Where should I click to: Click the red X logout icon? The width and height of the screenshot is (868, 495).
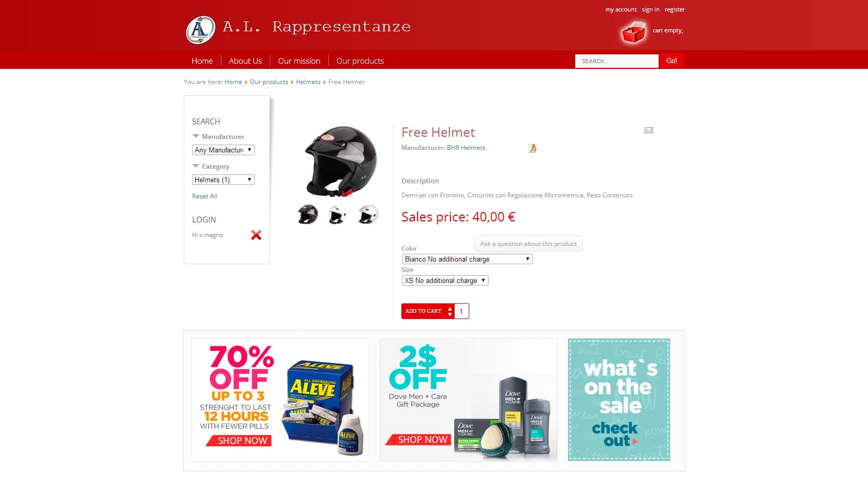coord(256,235)
